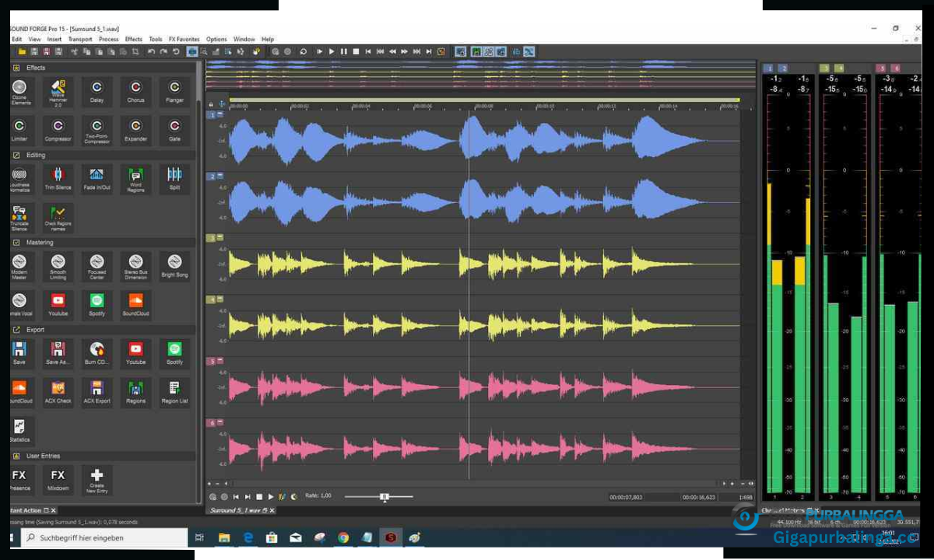
Task: Run the ACX Check action
Action: click(58, 392)
